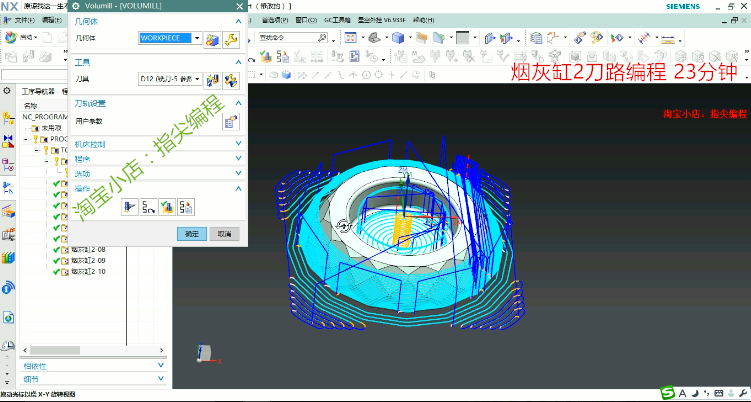Open the HD3D Tools info sidebar icon
The width and height of the screenshot is (751, 402).
(8, 287)
